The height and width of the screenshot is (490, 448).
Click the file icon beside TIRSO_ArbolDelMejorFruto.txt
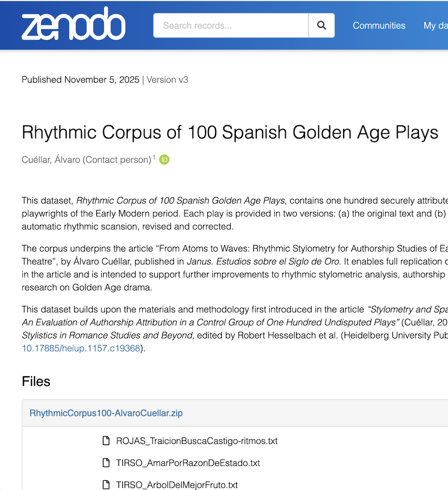tap(106, 485)
